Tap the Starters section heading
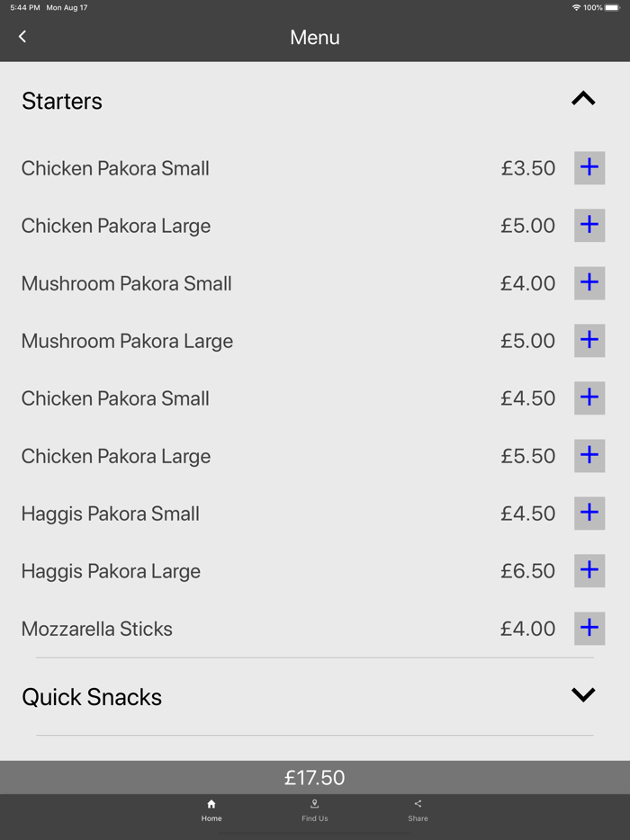 click(62, 101)
